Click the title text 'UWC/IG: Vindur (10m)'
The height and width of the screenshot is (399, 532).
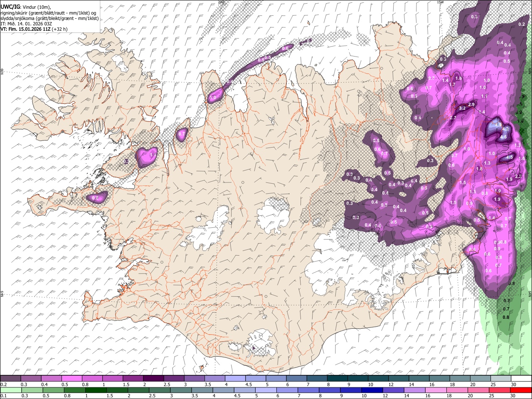(25, 7)
